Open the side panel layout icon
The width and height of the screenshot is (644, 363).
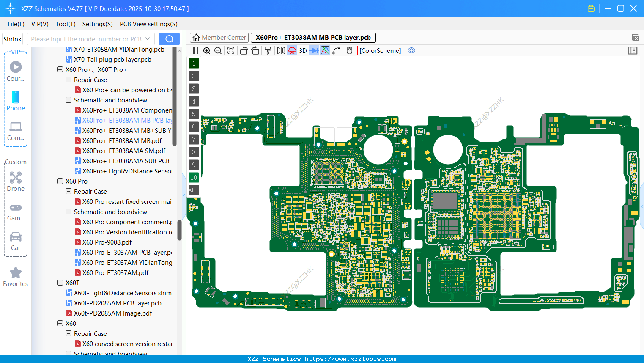pos(633,50)
